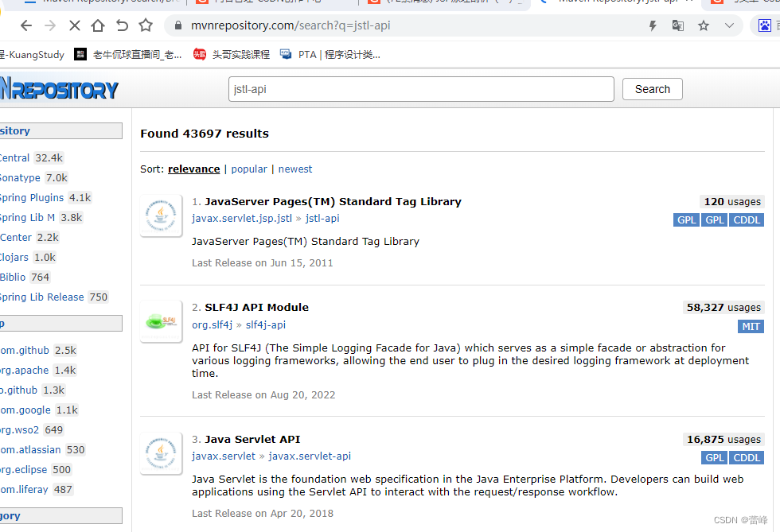Click the undo/restore tab icon
This screenshot has height=532, width=780.
[x=122, y=25]
